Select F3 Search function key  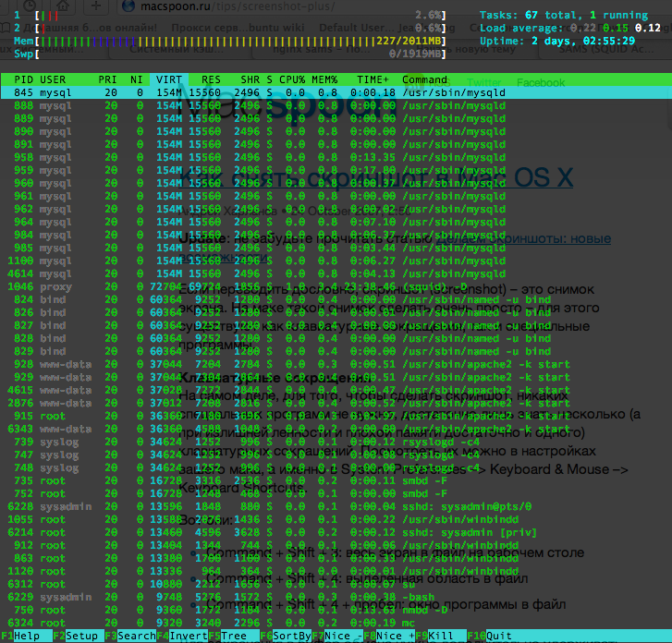coord(129,636)
